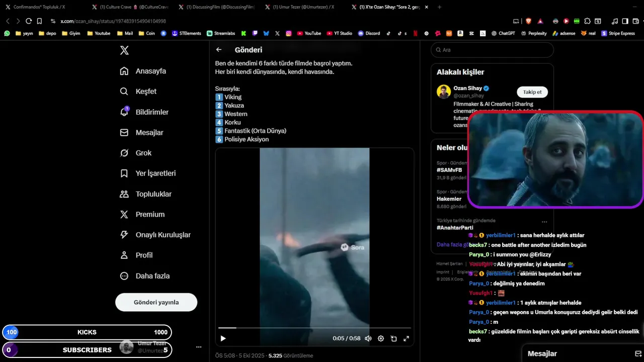The image size is (644, 362).
Task: Open Onaylı Kuruluşlar
Action: 155,235
